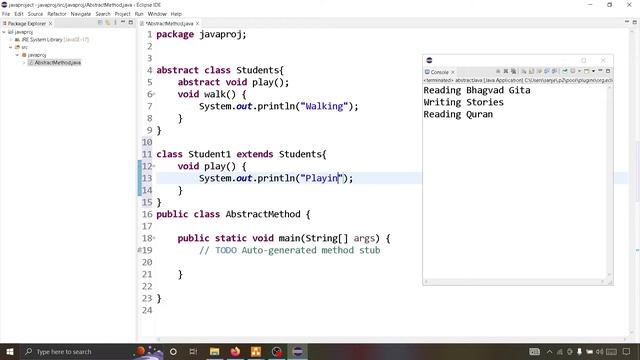The height and width of the screenshot is (360, 640).
Task: Click the task marker on line 19
Action: [x=139, y=250]
